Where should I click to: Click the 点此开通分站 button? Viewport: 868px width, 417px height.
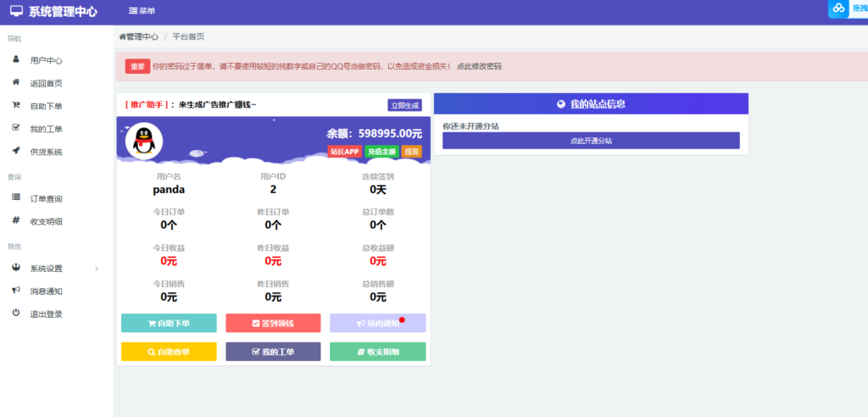591,141
